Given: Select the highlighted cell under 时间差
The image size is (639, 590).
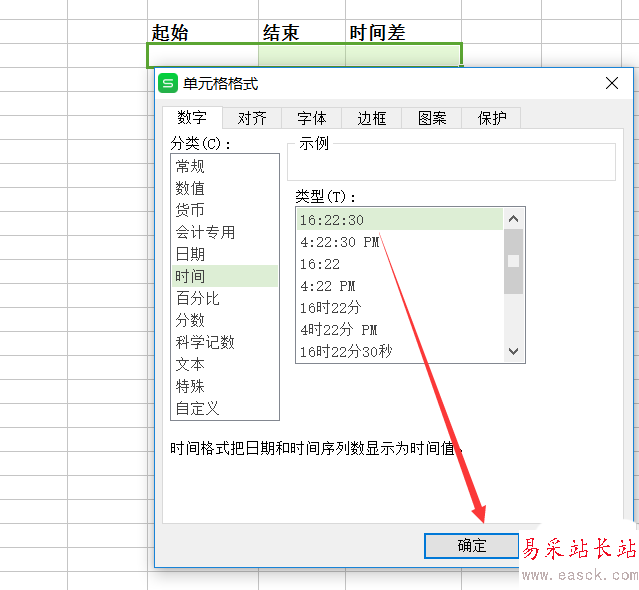Looking at the screenshot, I should [x=403, y=55].
